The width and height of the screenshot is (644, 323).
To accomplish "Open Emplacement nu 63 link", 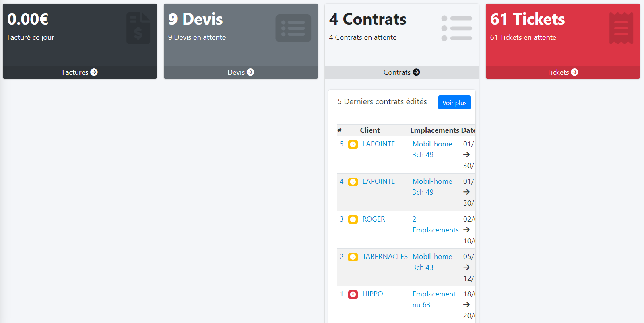I will [433, 299].
